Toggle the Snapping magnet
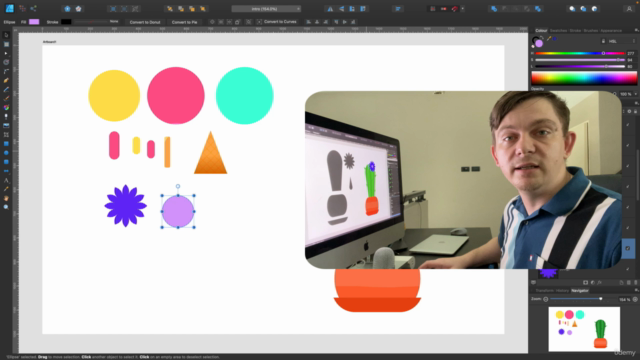This screenshot has height=360, width=640. pos(455,9)
